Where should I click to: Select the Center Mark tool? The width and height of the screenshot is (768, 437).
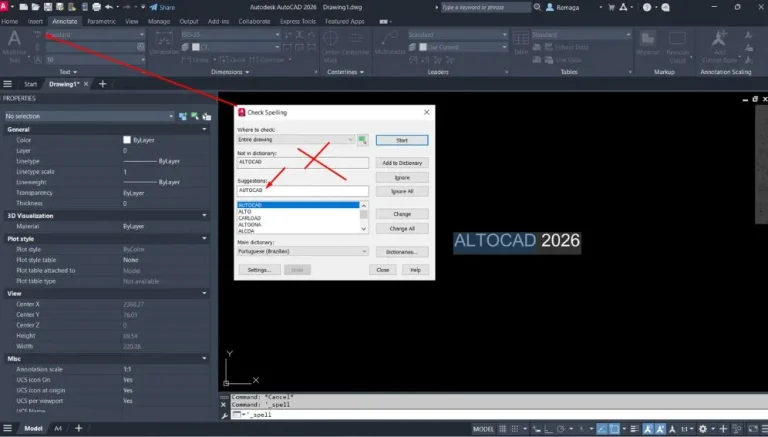[x=331, y=47]
